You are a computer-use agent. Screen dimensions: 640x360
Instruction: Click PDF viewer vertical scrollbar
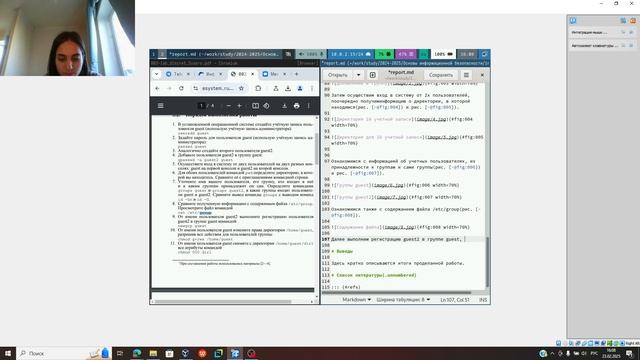(x=317, y=149)
